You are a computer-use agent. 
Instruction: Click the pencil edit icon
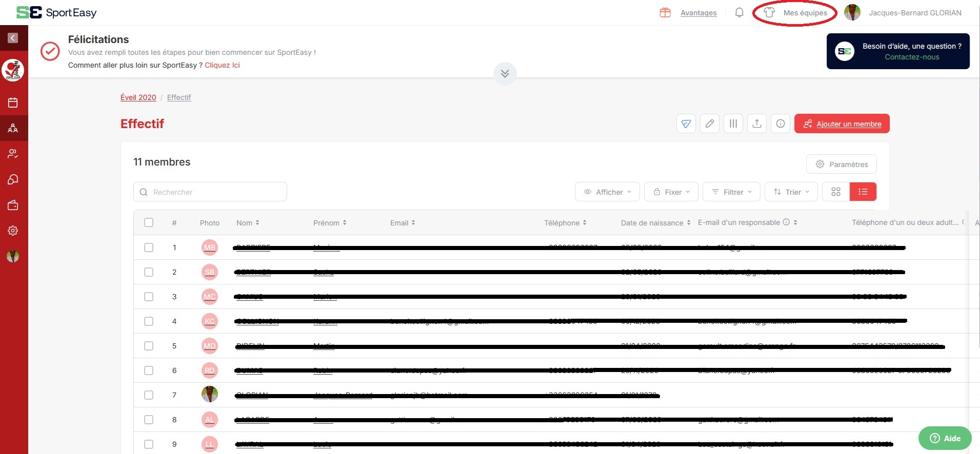pyautogui.click(x=709, y=123)
